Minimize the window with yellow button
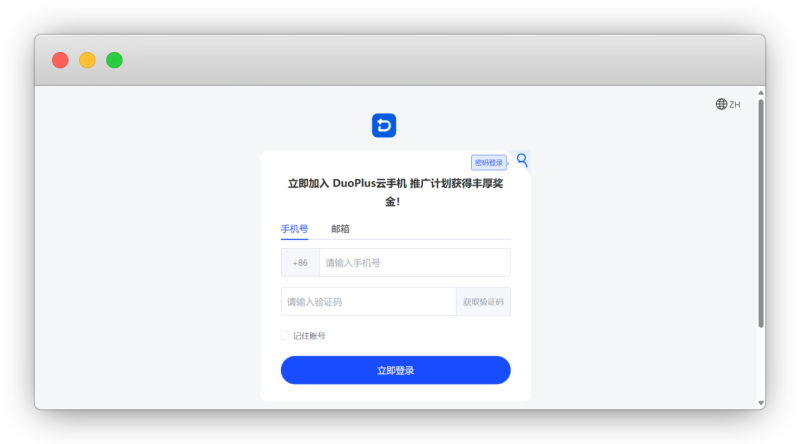 87,60
